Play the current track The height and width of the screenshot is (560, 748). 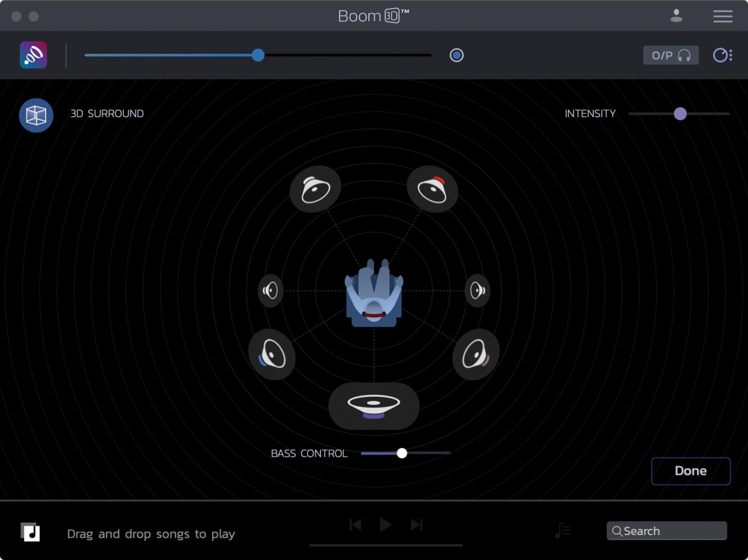point(386,525)
